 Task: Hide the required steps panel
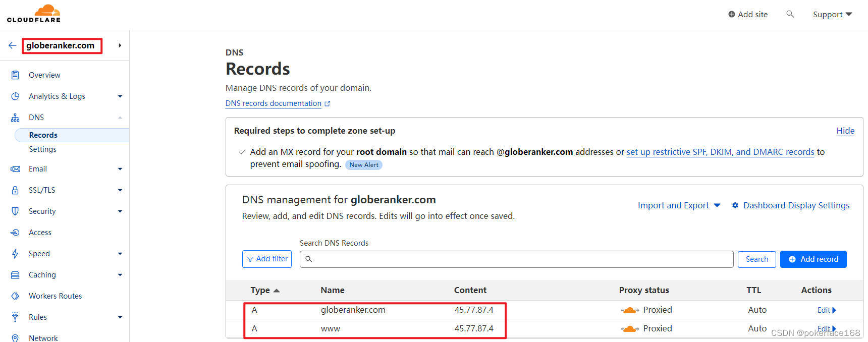pos(845,131)
